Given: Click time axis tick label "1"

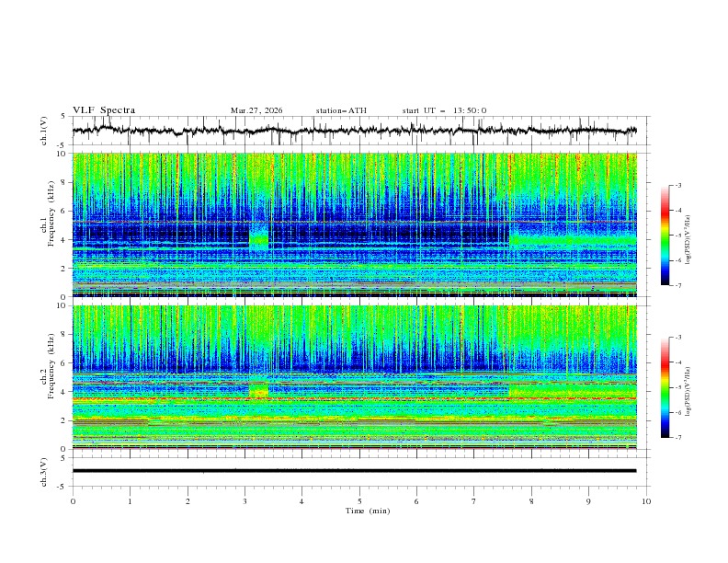Looking at the screenshot, I should click(130, 501).
